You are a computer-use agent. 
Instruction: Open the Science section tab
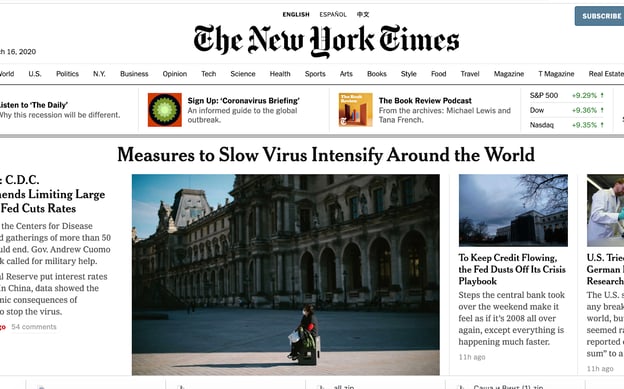243,74
